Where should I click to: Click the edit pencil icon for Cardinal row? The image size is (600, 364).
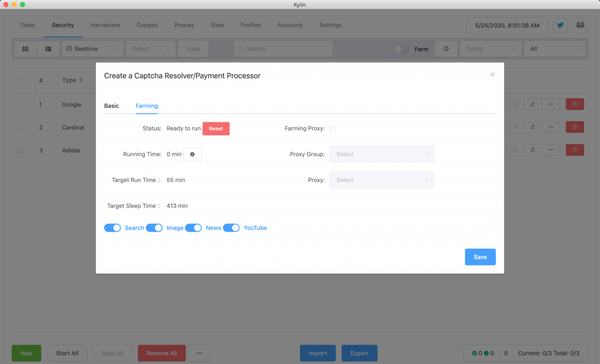pyautogui.click(x=533, y=127)
